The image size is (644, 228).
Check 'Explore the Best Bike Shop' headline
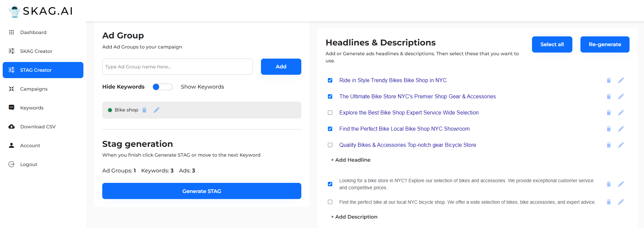click(330, 112)
